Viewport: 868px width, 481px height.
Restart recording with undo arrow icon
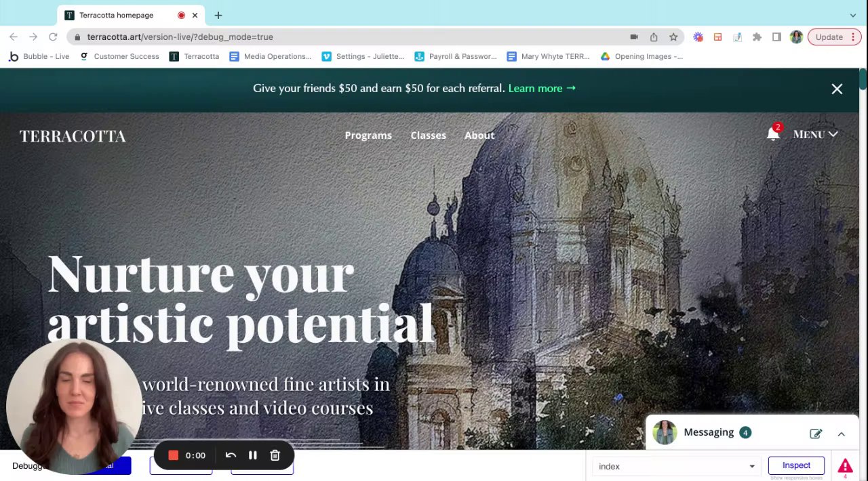pos(231,455)
